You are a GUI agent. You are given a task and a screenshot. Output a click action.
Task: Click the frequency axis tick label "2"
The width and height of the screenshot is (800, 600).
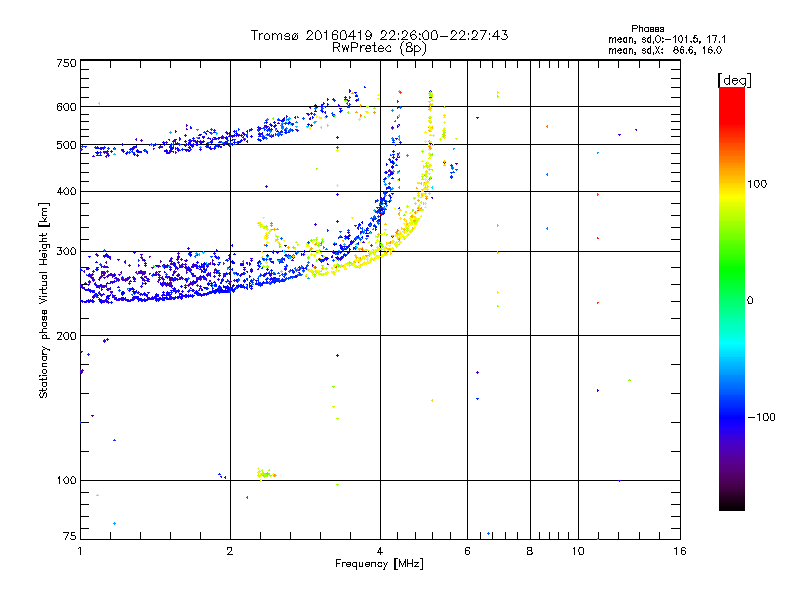230,551
